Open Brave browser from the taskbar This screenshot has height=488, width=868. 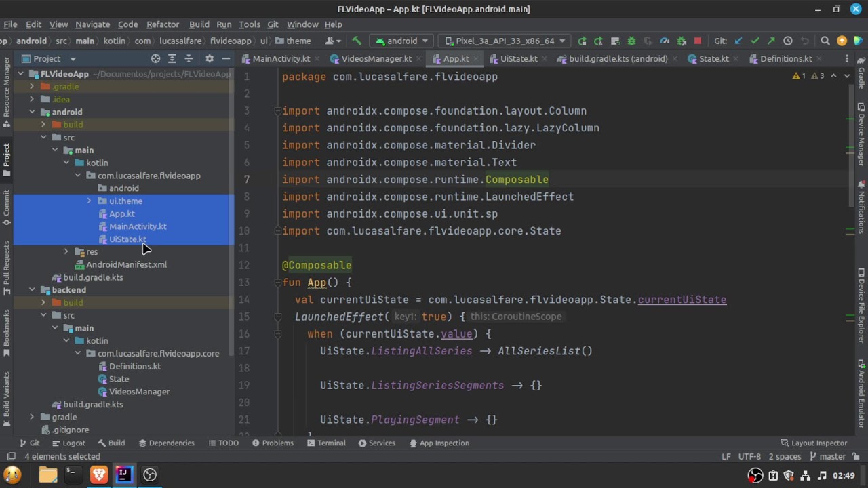tap(99, 474)
